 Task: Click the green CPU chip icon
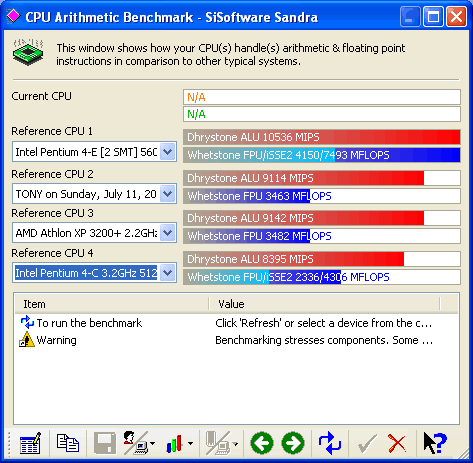pos(28,52)
